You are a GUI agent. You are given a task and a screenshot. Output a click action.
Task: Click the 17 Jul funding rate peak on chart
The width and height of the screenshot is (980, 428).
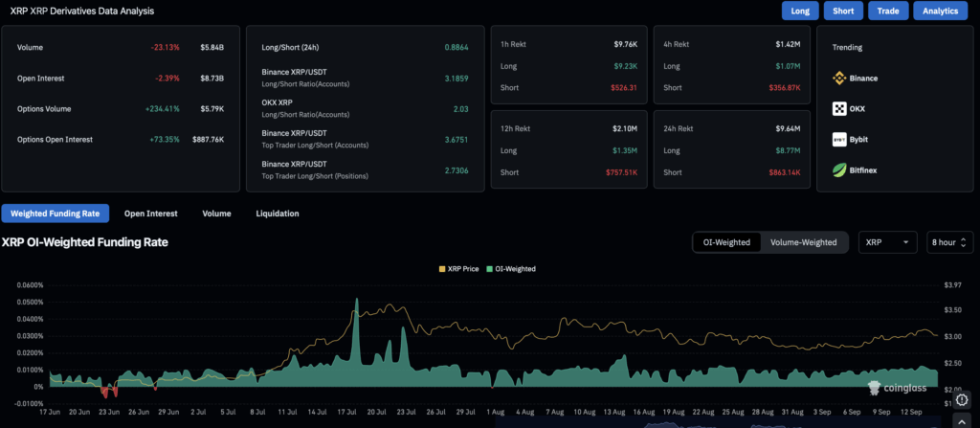[x=357, y=300]
